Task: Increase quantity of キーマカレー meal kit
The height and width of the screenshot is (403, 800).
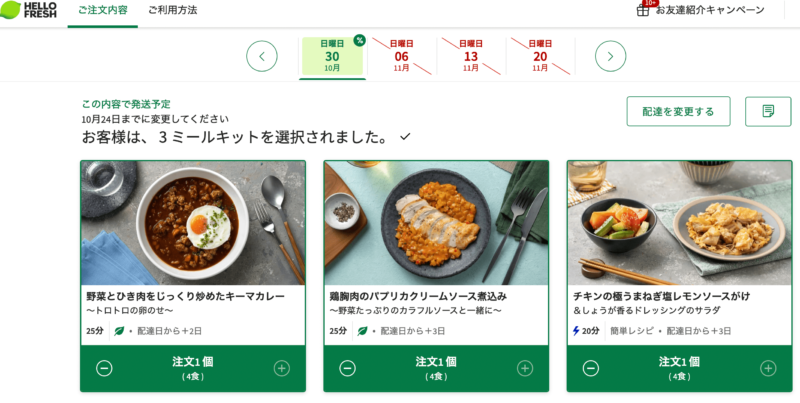Action: 282,368
